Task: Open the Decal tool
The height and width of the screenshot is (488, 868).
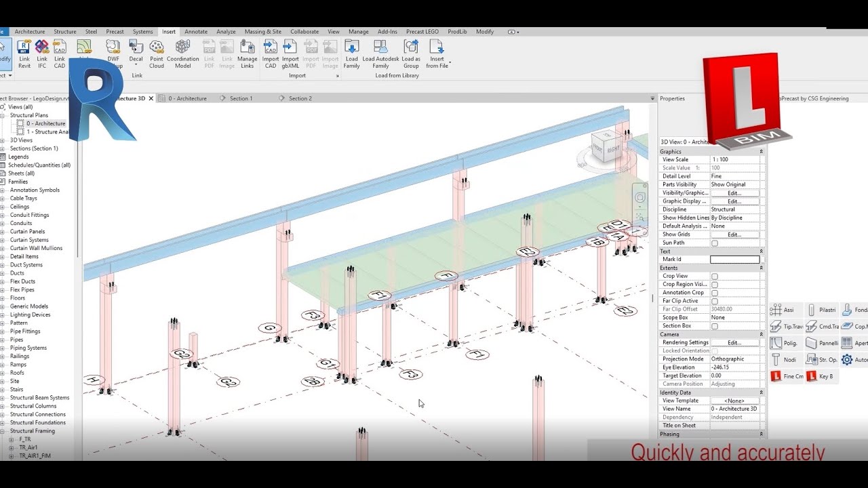Action: pos(136,51)
